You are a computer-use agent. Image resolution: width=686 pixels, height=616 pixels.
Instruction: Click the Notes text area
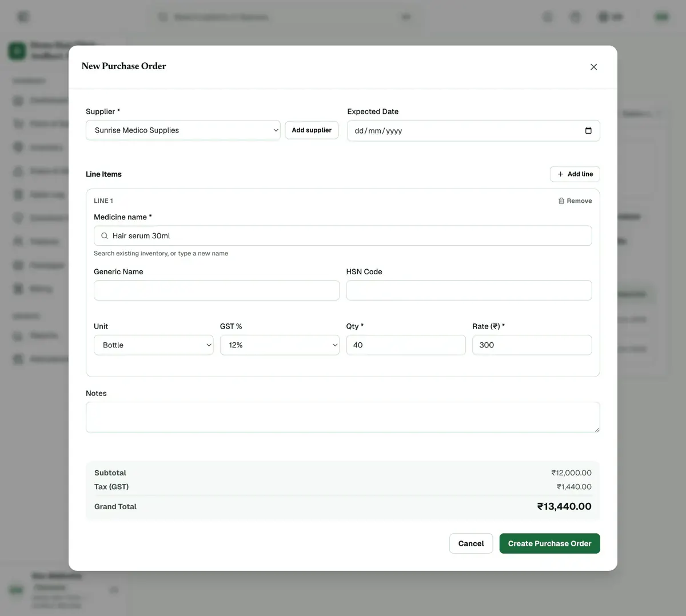[343, 417]
